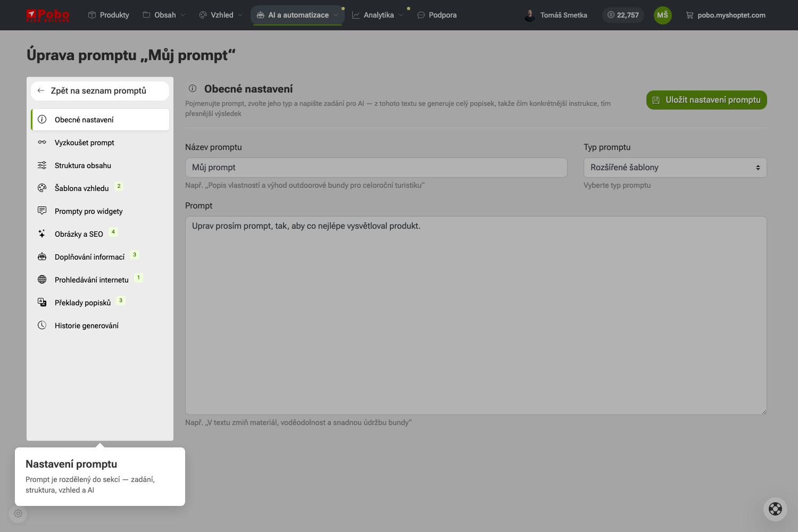Click the Obecné nastavení sidebar info icon
The image size is (798, 532).
42,119
